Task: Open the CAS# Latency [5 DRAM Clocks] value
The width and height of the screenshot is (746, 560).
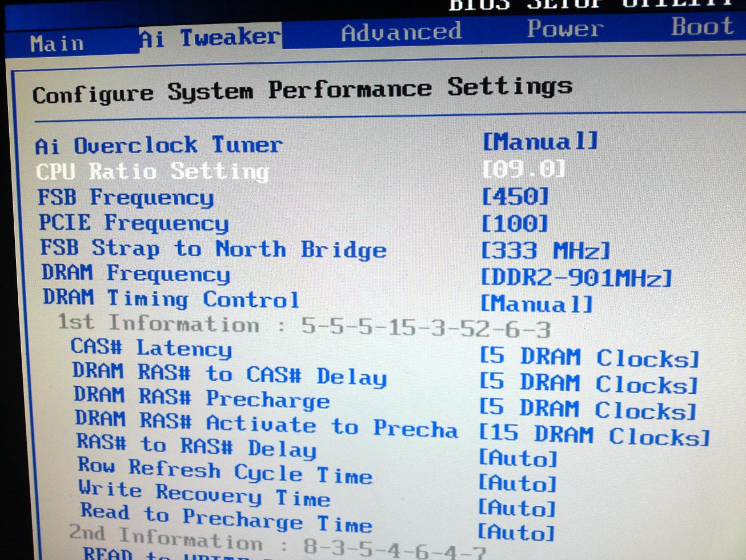Action: tap(589, 357)
